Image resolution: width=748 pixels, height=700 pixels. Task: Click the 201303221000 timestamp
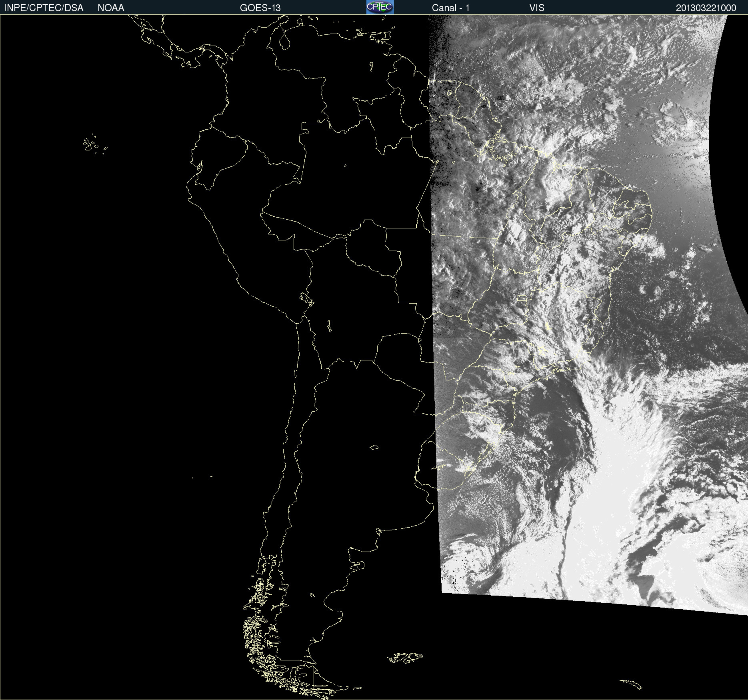706,8
